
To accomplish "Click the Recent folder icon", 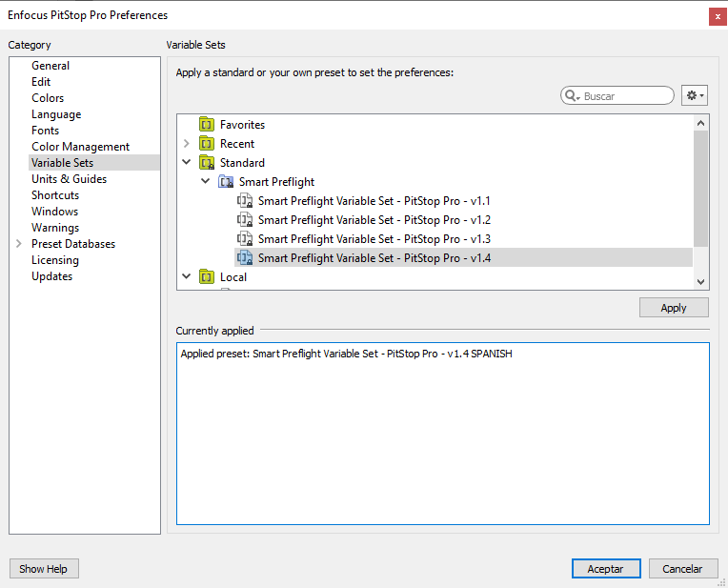I will [x=207, y=144].
